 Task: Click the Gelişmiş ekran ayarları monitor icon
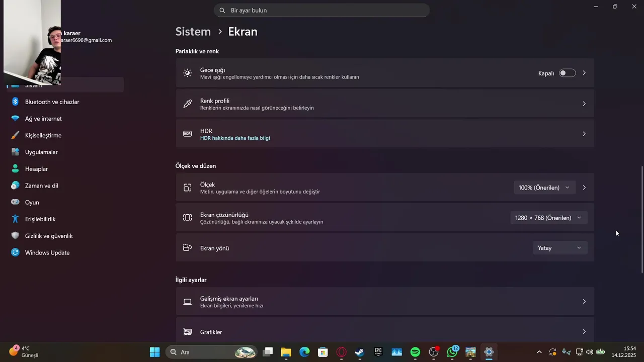187,302
